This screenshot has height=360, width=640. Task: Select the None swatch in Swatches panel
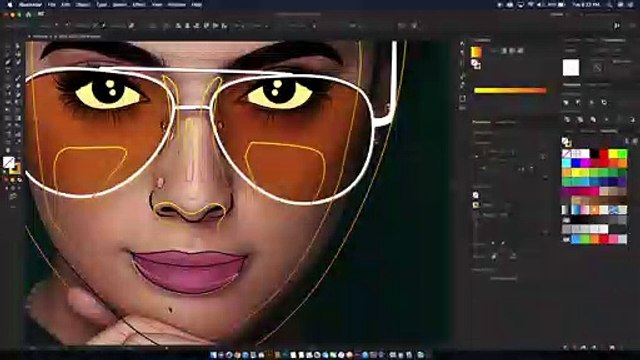567,154
